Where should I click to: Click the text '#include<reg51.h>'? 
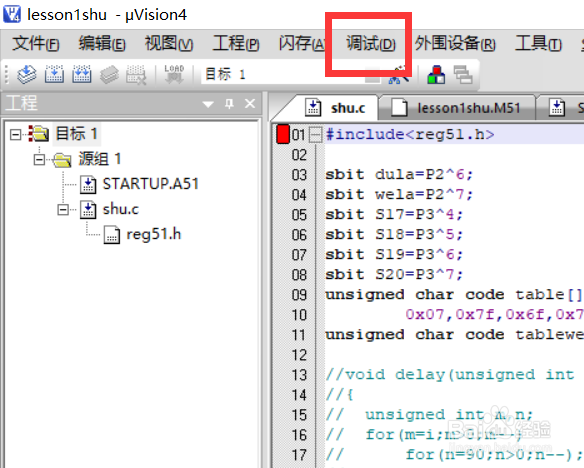click(x=410, y=135)
